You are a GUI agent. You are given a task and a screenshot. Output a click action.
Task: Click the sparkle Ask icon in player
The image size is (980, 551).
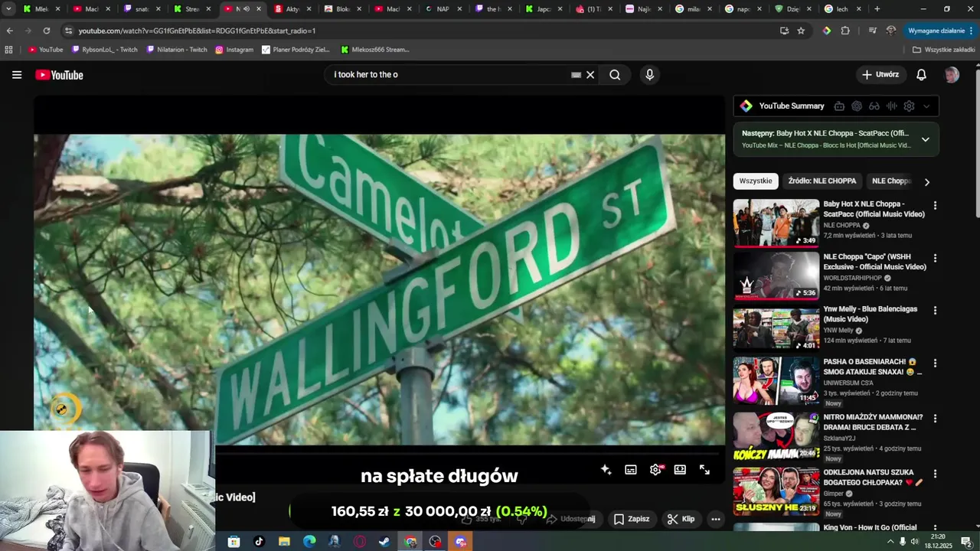pyautogui.click(x=606, y=470)
